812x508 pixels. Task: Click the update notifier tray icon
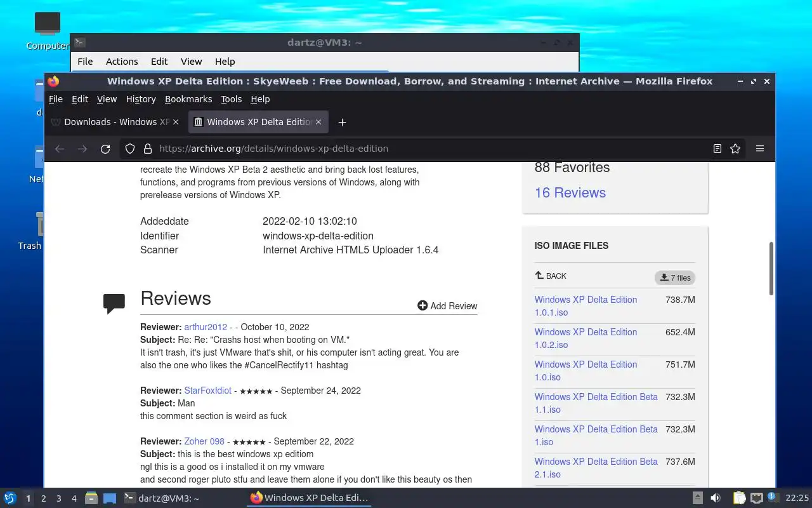click(773, 497)
